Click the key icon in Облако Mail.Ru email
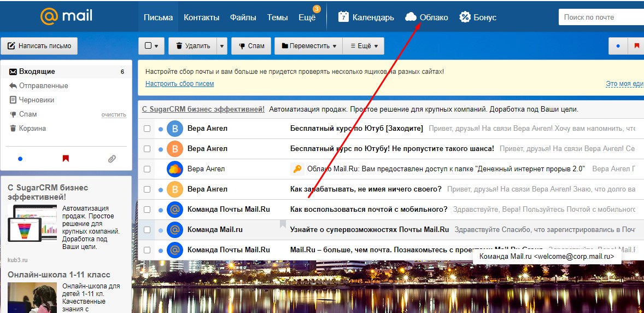The image size is (644, 313). [x=296, y=169]
